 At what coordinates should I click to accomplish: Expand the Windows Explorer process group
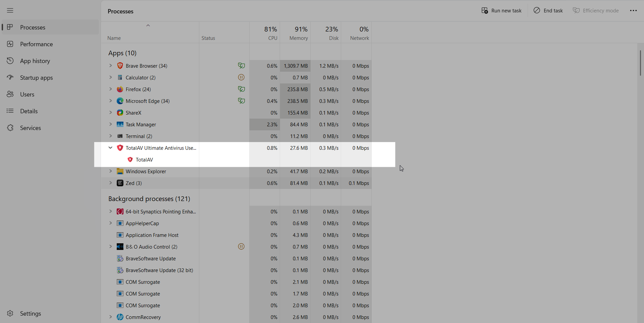pos(110,171)
